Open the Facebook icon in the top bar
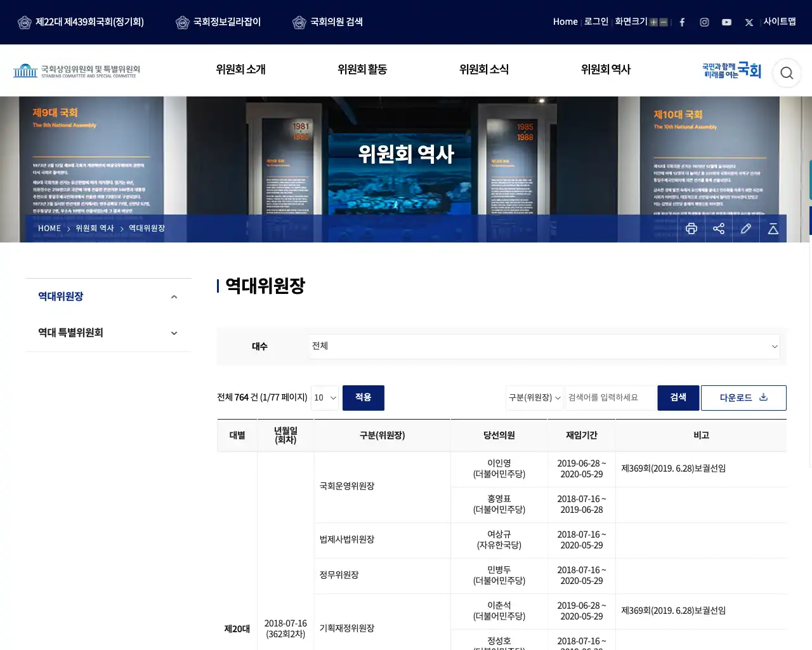Image resolution: width=812 pixels, height=650 pixels. pyautogui.click(x=682, y=22)
